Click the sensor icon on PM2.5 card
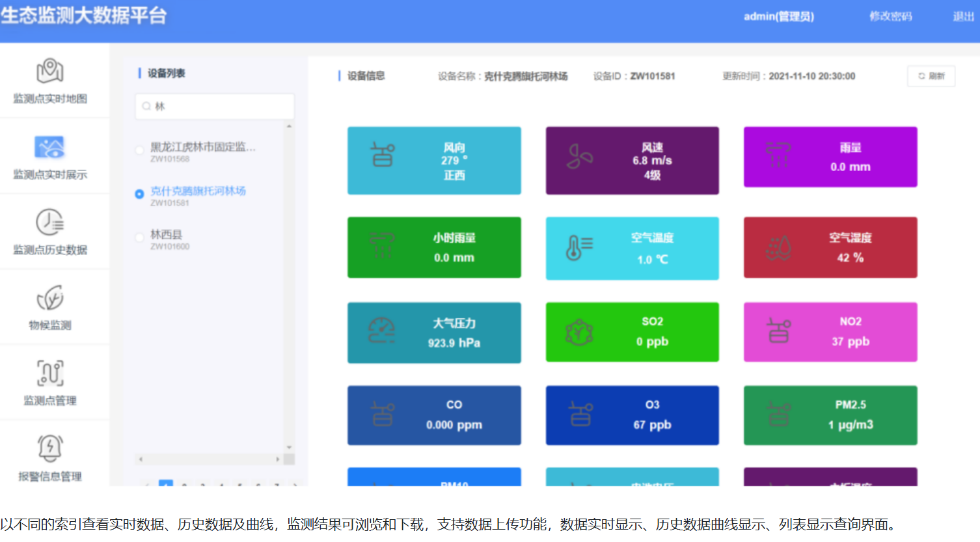Viewport: 980px width, 542px height. pos(778,414)
